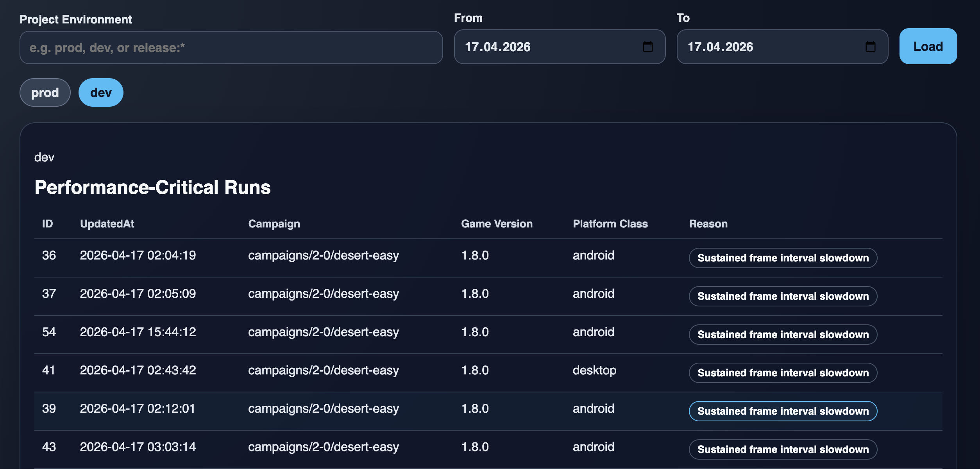Sort by the Campaign column header
Image resolution: width=980 pixels, height=469 pixels.
(x=274, y=224)
